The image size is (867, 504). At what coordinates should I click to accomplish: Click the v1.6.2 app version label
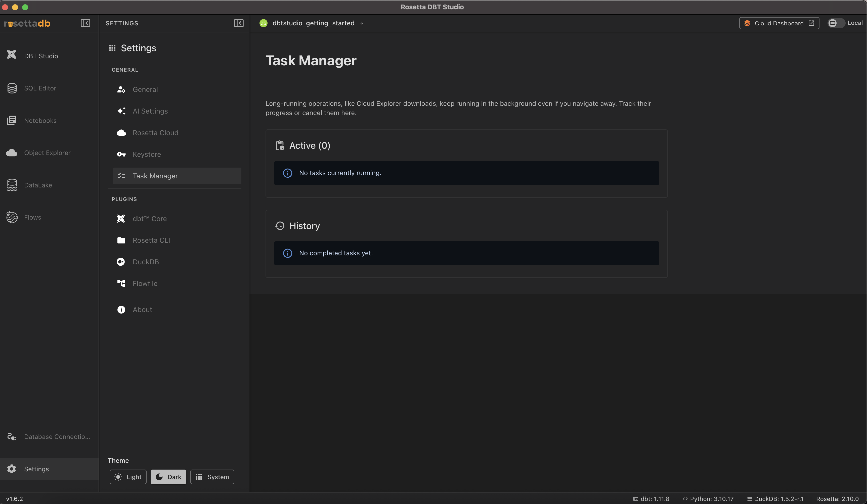[14, 499]
